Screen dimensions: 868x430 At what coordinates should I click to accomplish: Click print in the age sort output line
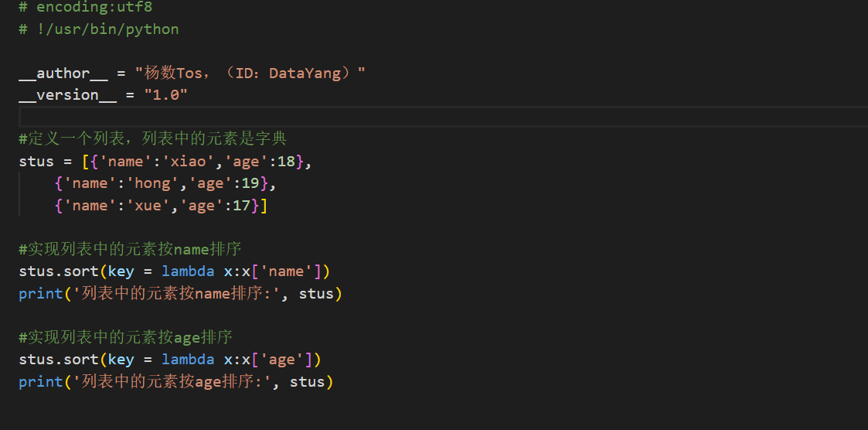pyautogui.click(x=41, y=382)
